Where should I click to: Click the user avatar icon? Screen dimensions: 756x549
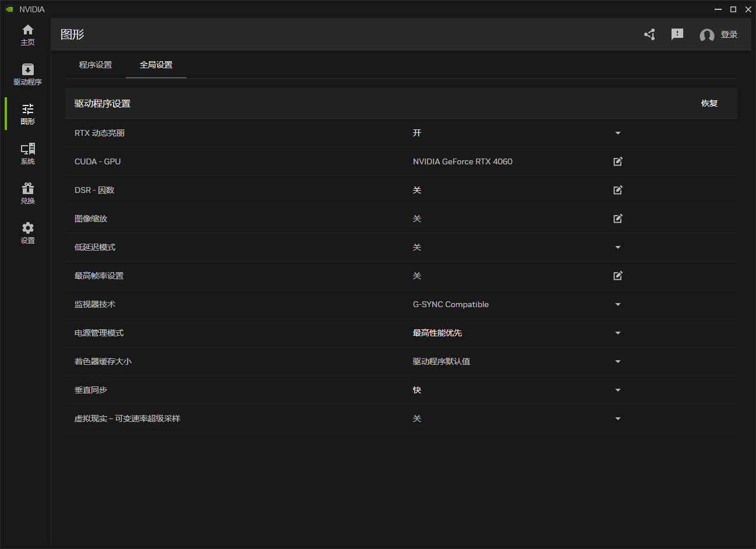point(707,35)
